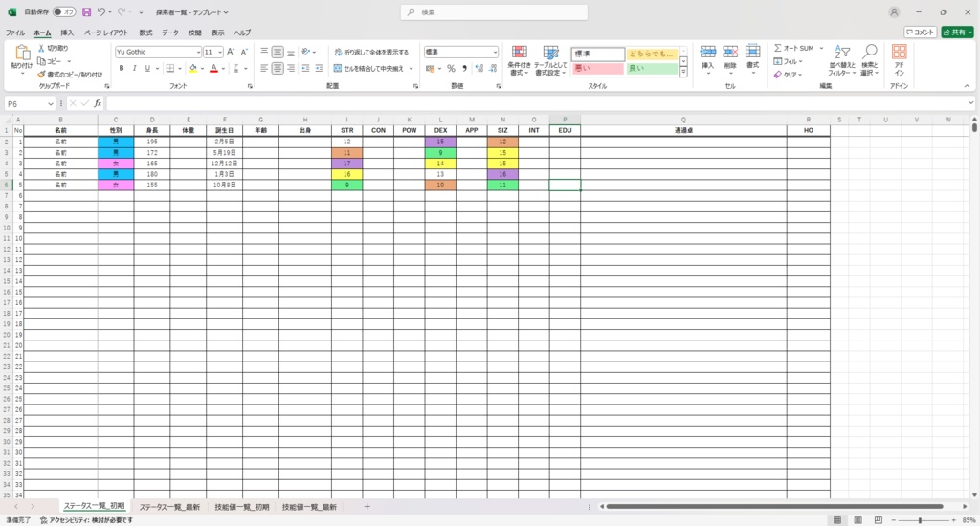This screenshot has height=526, width=980.
Task: Open Find and Select (検索と選択)
Action: (x=869, y=60)
